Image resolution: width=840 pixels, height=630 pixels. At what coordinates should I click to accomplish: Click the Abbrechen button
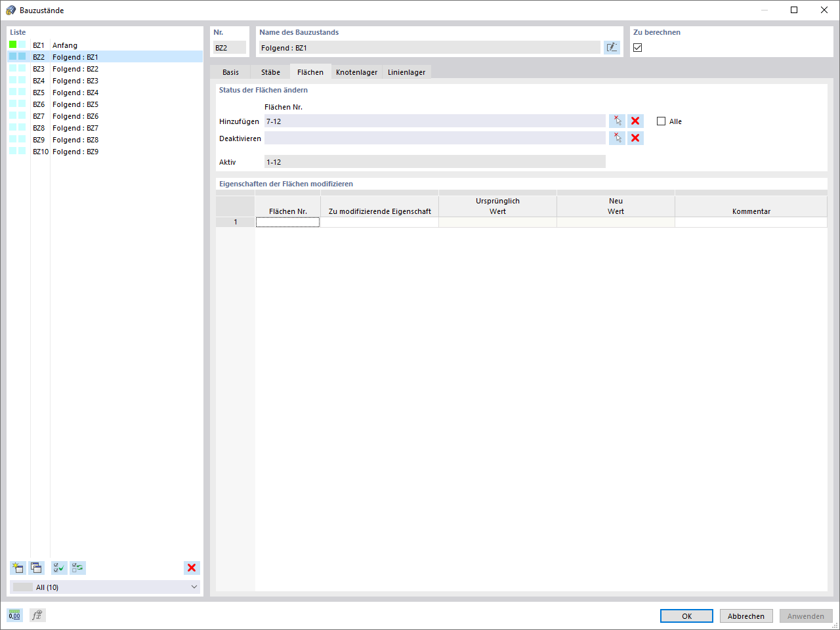pos(746,616)
